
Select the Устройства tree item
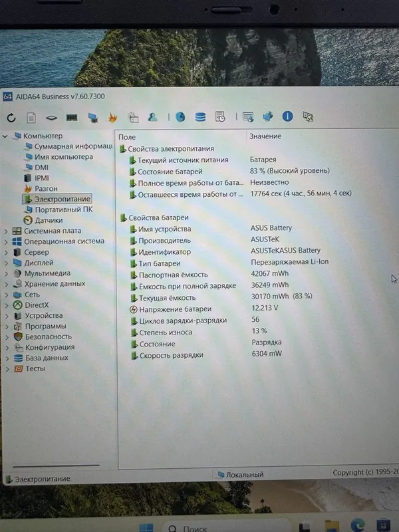coord(38,315)
